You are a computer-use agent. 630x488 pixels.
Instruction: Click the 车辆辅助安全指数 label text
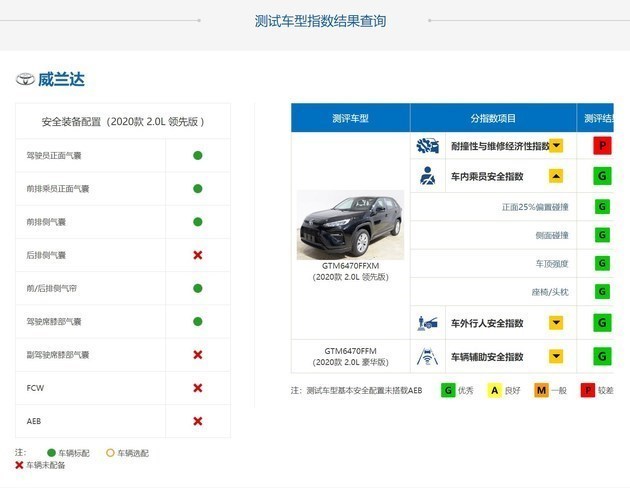[487, 357]
